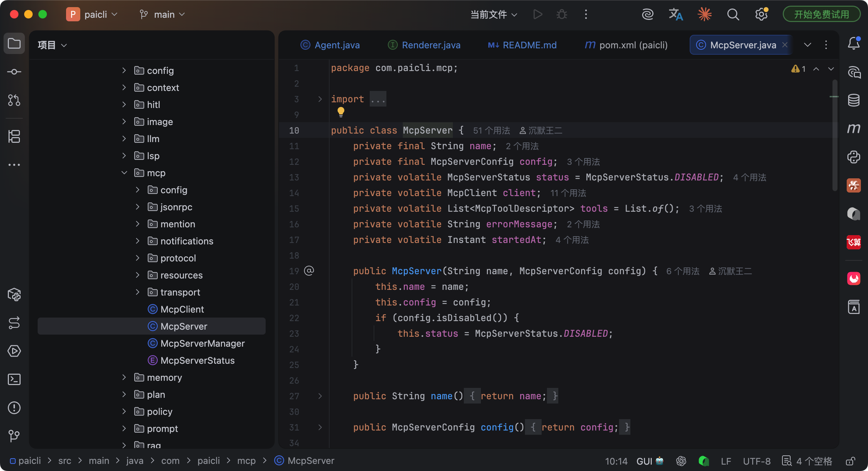Show more tool windows ellipsis icon
868x471 pixels.
[14, 165]
